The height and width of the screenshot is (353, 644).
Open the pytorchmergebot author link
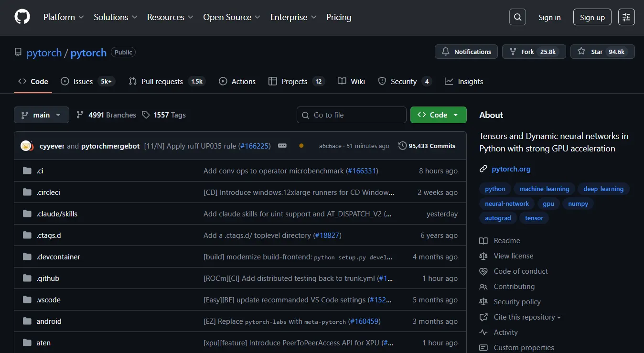(110, 146)
